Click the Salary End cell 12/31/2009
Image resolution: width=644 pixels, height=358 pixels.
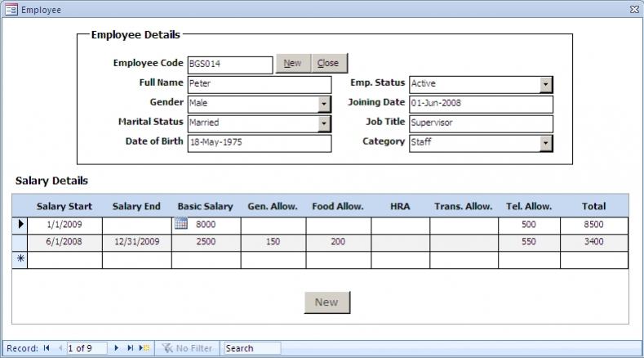[x=137, y=242]
